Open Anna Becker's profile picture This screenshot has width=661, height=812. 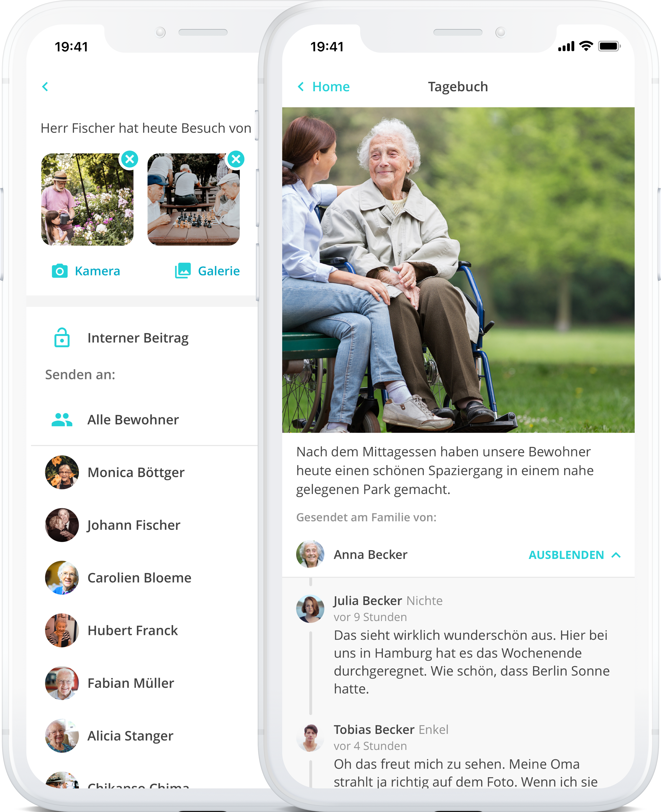(x=310, y=554)
